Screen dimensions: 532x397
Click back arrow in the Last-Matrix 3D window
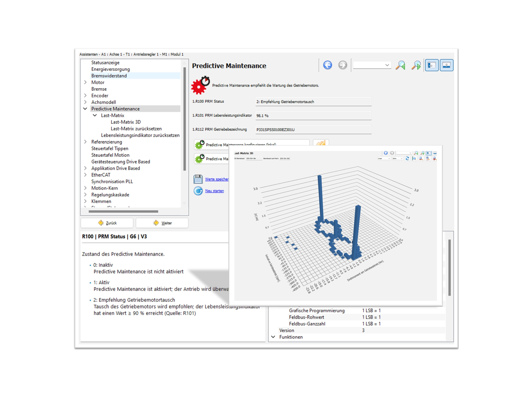point(386,153)
